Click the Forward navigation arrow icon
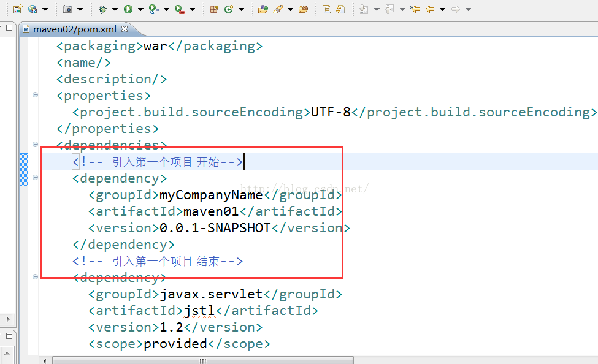 [x=456, y=9]
